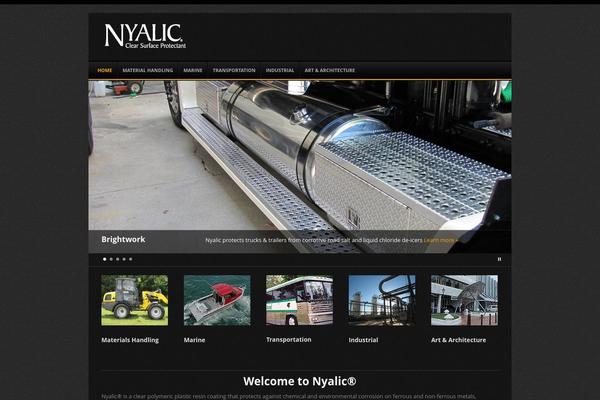Image resolution: width=600 pixels, height=400 pixels.
Task: Click the Welcome to Nyalic heading
Action: (300, 381)
